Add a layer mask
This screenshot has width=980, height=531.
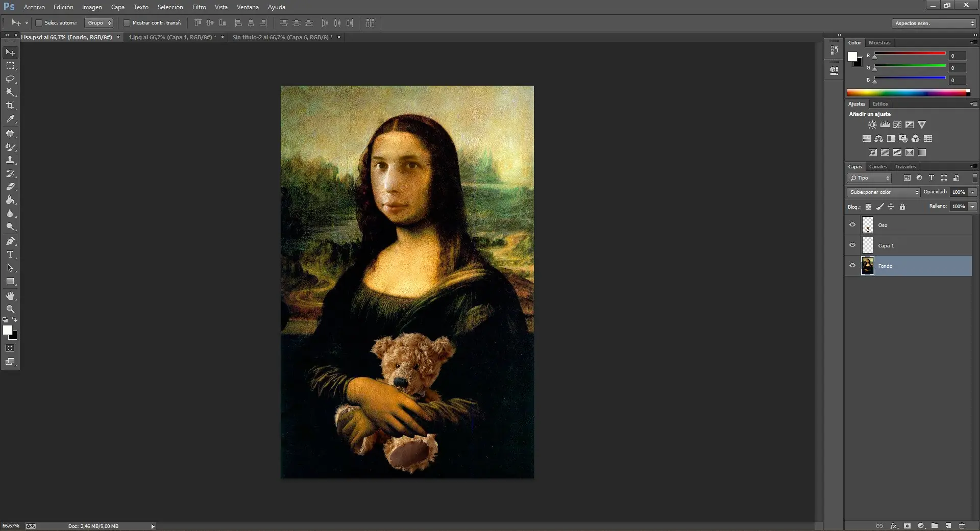(907, 525)
